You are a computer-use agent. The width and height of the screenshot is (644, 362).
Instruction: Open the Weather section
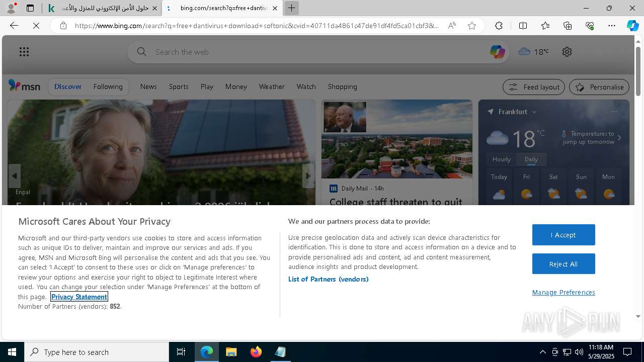(x=272, y=86)
